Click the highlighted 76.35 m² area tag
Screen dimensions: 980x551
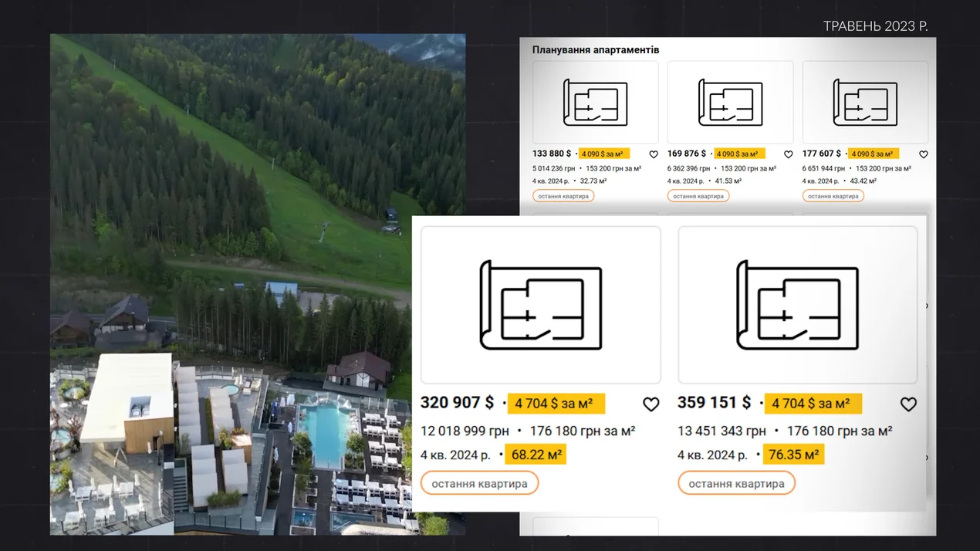click(x=793, y=455)
